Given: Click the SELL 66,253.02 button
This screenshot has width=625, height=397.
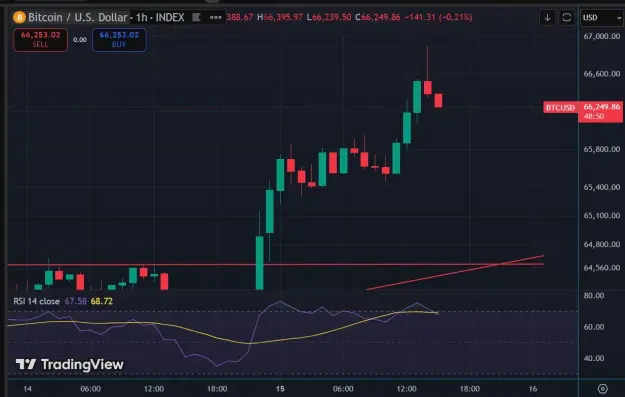Looking at the screenshot, I should [41, 40].
